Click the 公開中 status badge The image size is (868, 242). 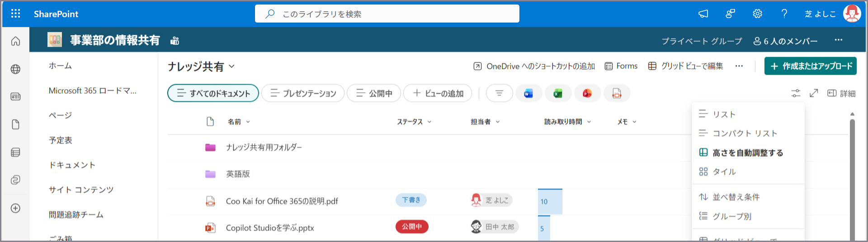[x=411, y=227]
